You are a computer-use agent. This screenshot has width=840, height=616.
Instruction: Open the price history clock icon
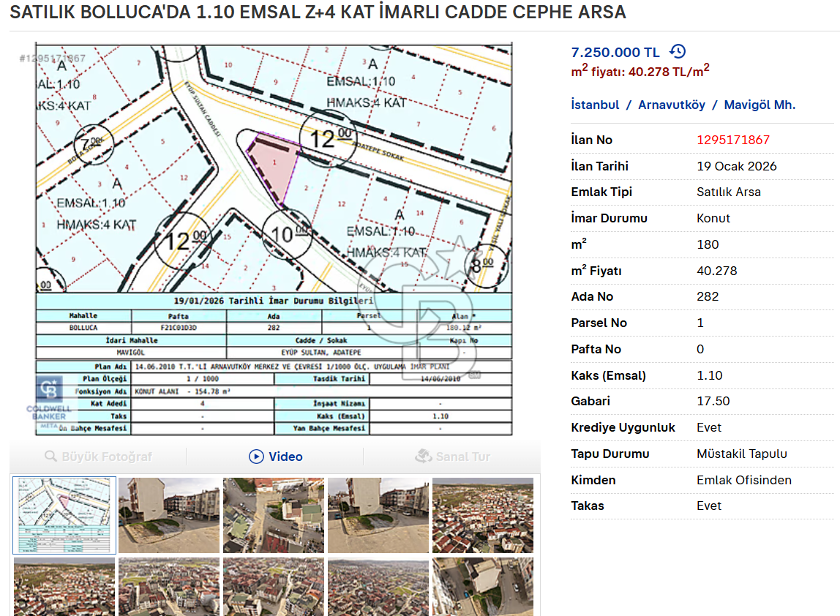678,51
